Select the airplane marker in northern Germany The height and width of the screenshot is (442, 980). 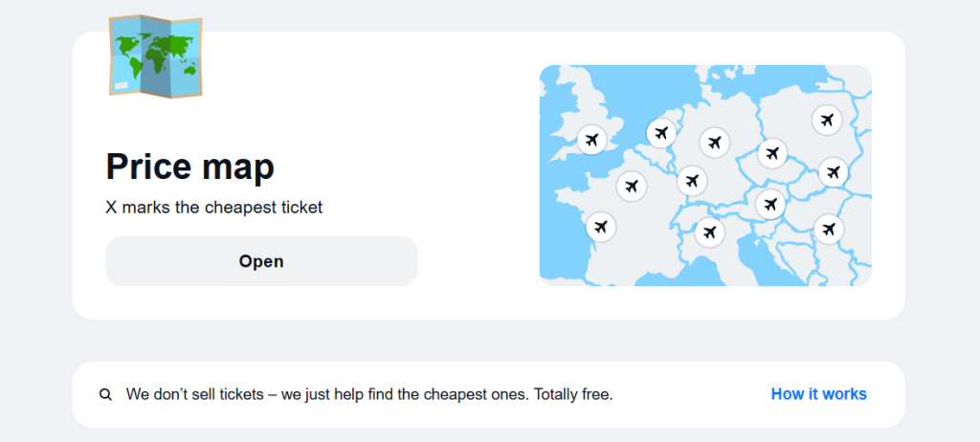[713, 143]
